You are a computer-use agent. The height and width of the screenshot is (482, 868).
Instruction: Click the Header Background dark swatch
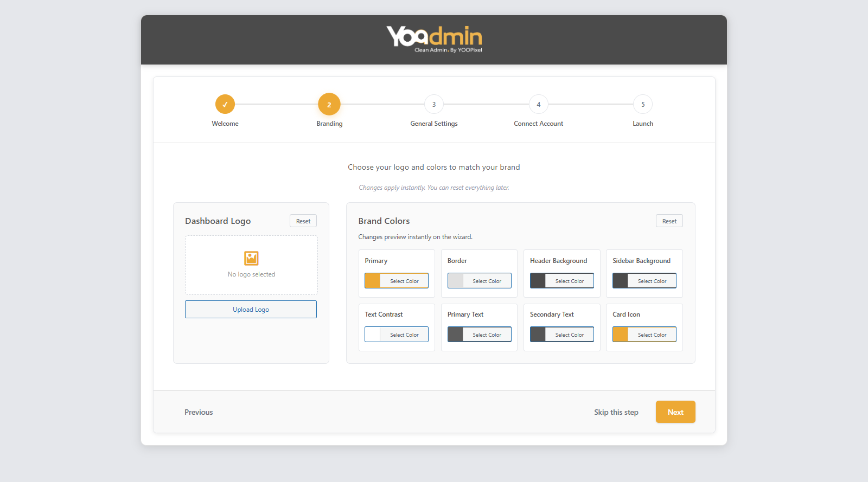pyautogui.click(x=538, y=281)
